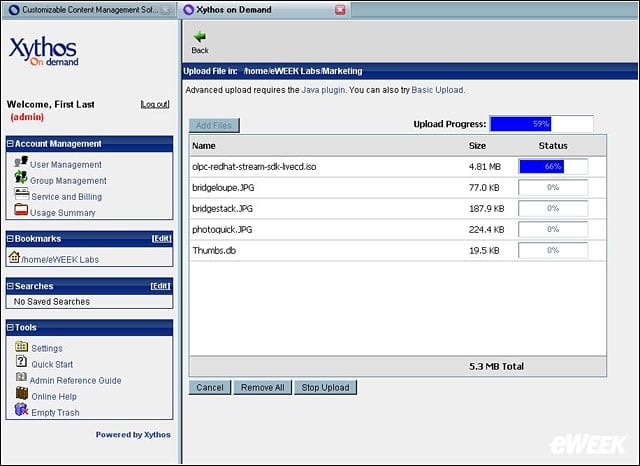Open the Settings link

[x=47, y=348]
